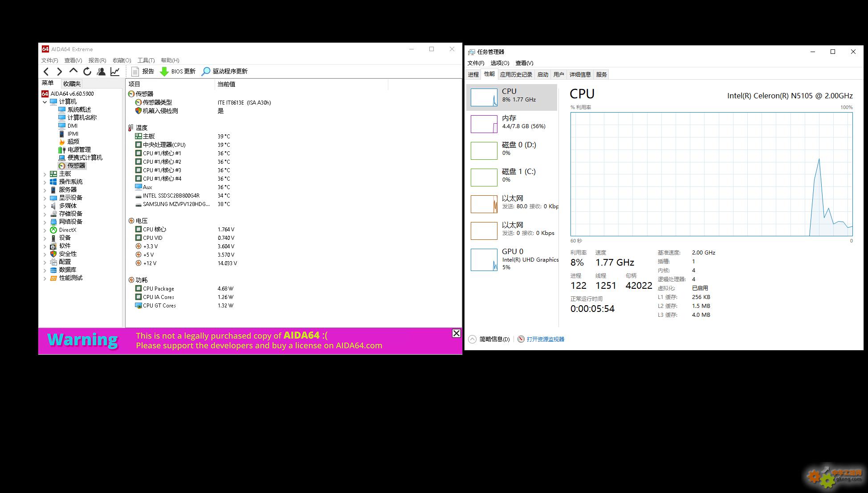868x493 pixels.
Task: Select IPMI tree item
Action: pos(68,133)
